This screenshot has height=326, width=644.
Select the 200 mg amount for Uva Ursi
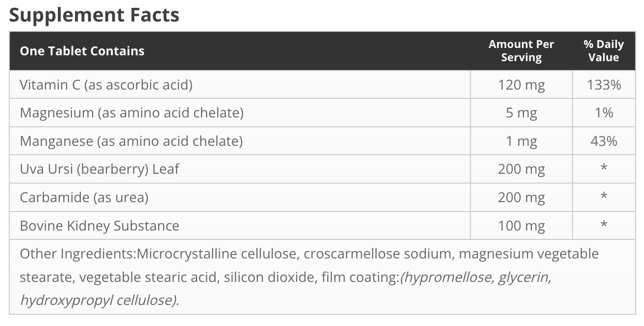tap(521, 170)
